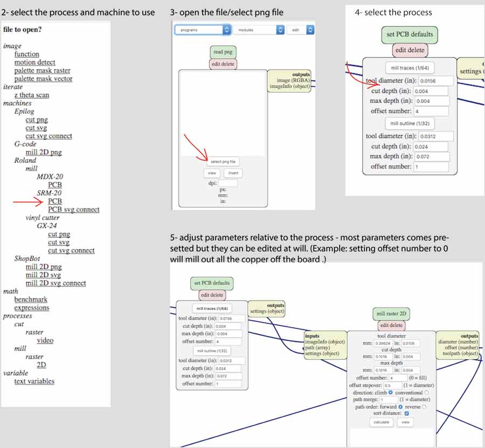Open the PCB svg connect link
This screenshot has height=448, width=485.
(73, 209)
